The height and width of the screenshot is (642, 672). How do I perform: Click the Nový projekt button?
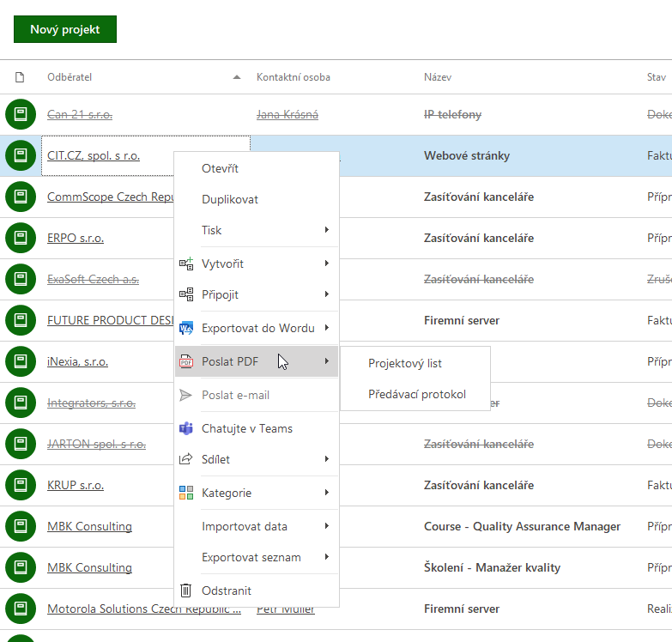[65, 29]
